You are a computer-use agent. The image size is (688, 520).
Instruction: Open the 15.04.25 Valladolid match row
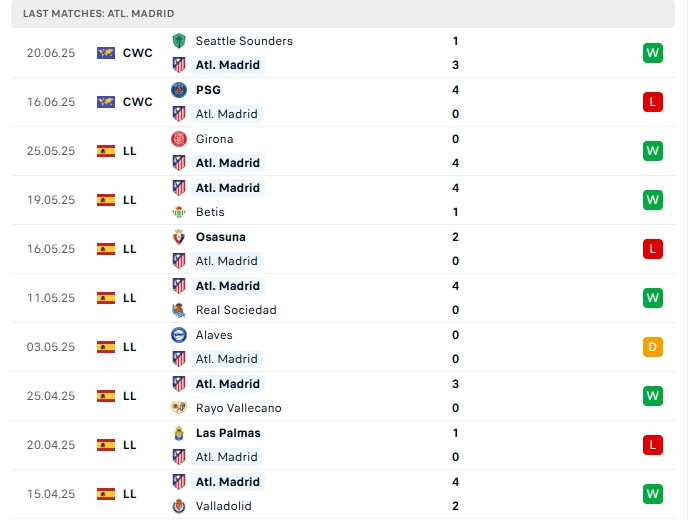[340, 494]
